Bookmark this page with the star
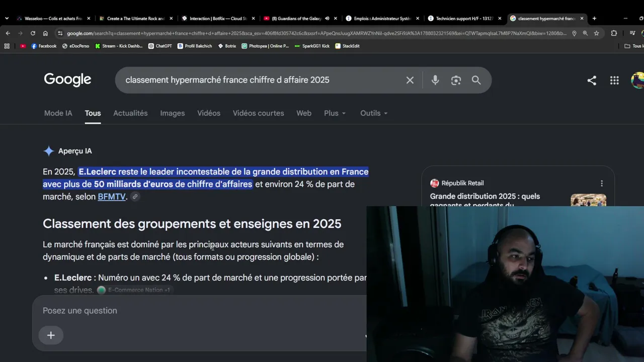The image size is (644, 362). 596,33
